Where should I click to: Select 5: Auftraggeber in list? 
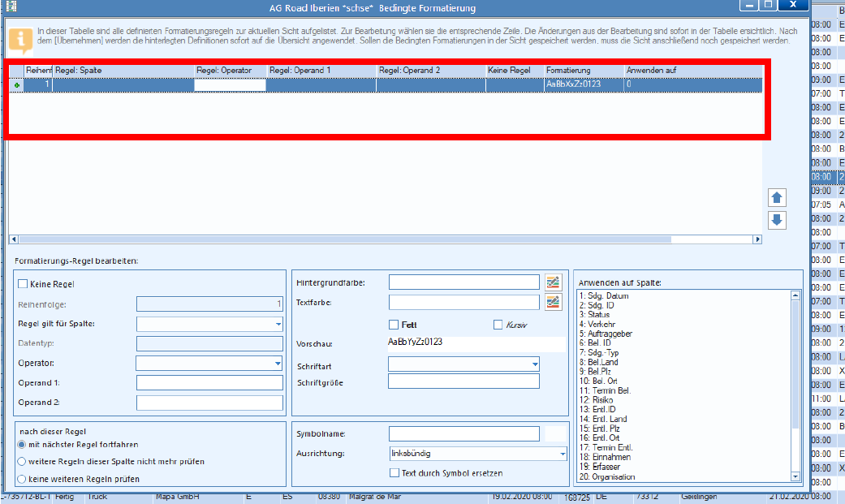606,334
